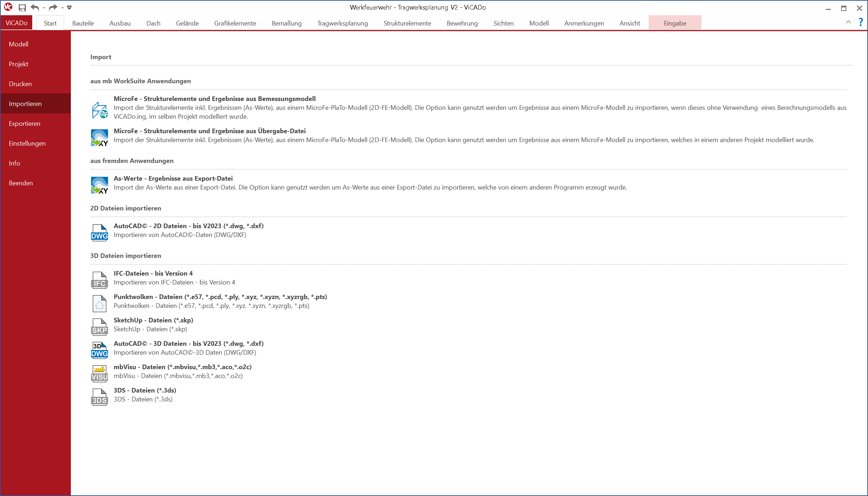Switch to the Dach ribbon tab

153,23
